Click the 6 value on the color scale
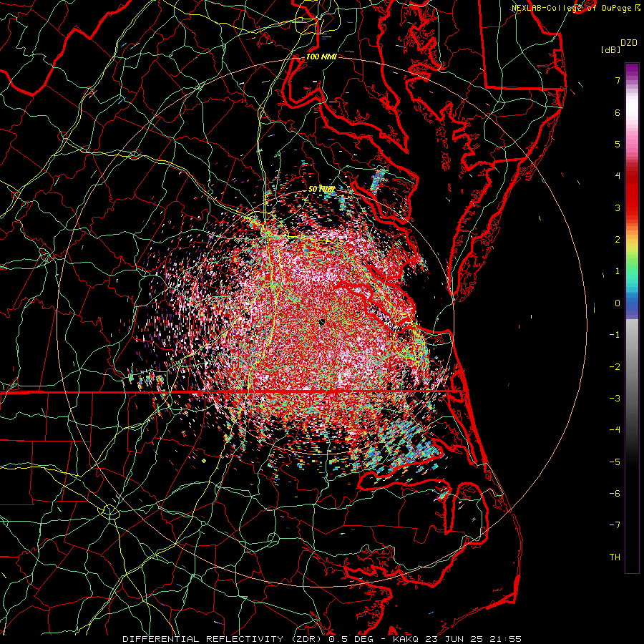 pyautogui.click(x=618, y=112)
